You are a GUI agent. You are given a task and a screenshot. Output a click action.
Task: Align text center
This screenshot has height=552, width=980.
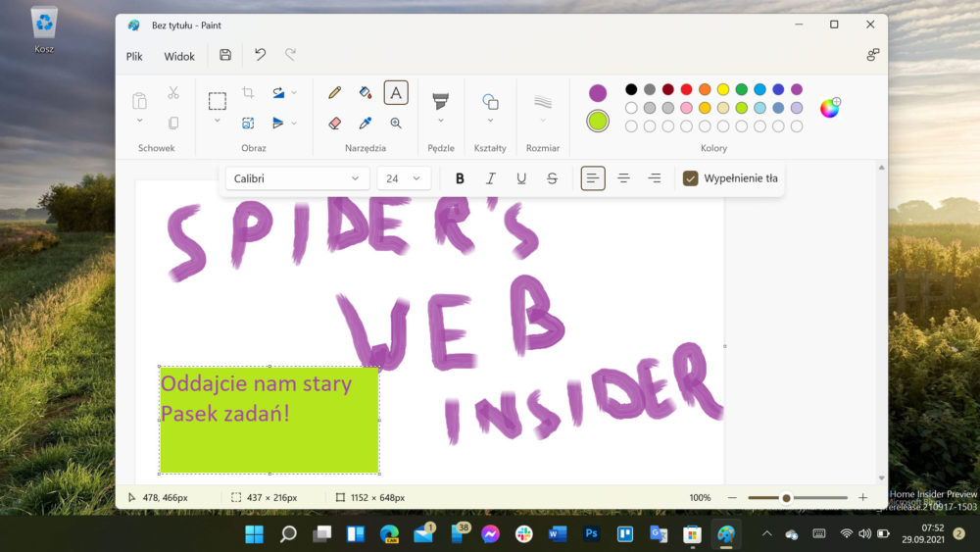pos(623,178)
